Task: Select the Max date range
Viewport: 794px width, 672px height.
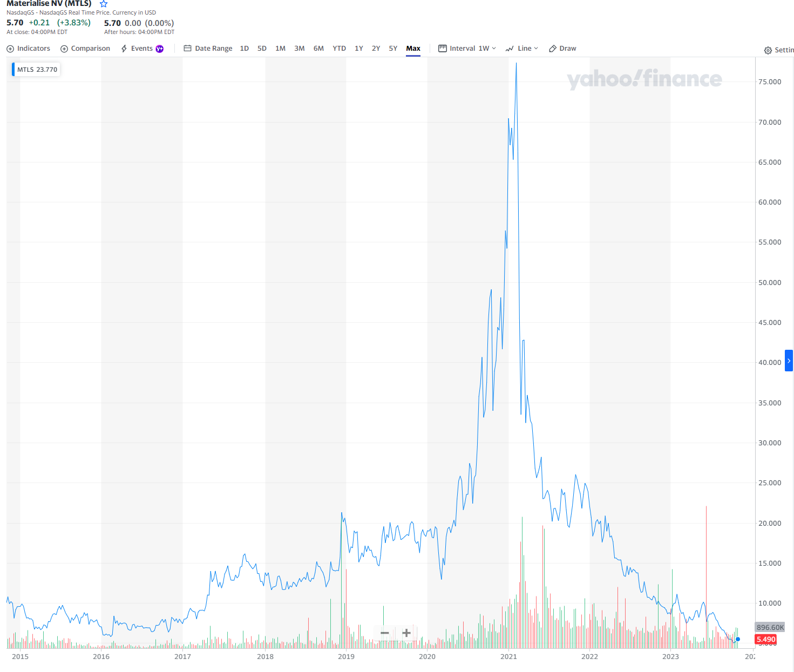Action: point(413,49)
